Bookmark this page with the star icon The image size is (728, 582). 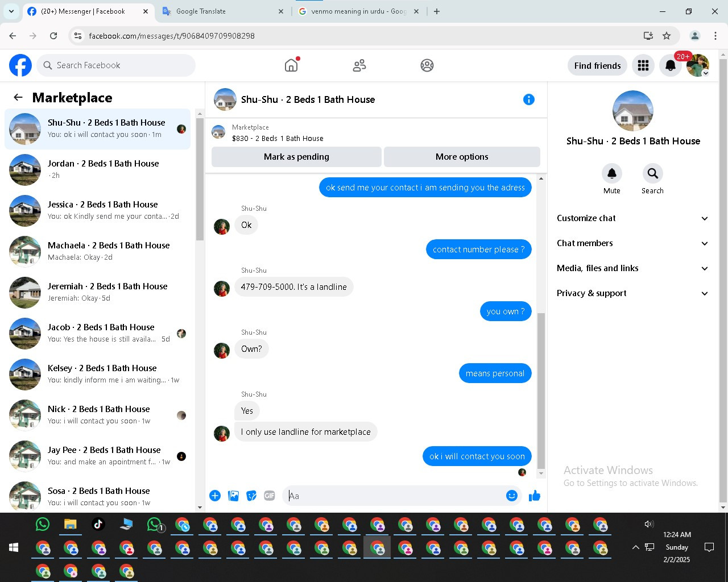[x=667, y=36]
